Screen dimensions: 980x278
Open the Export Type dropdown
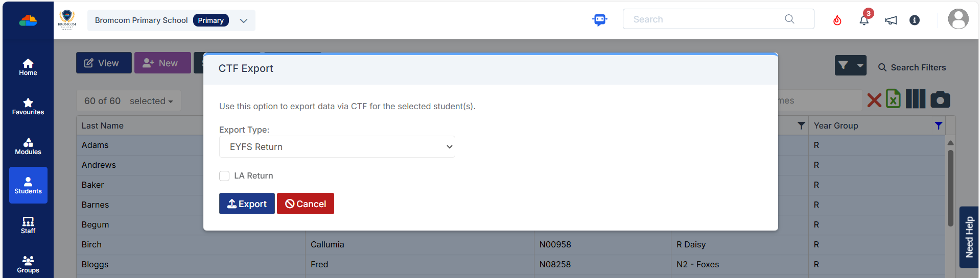(x=337, y=147)
